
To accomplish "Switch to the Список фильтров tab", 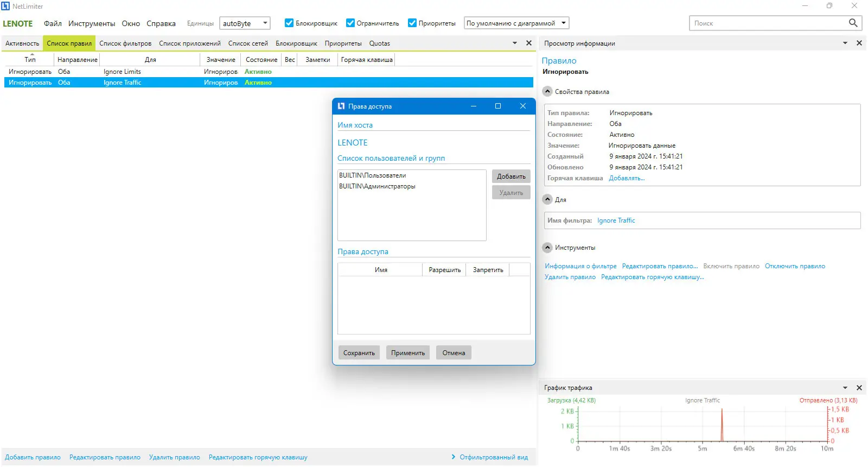I will [125, 43].
